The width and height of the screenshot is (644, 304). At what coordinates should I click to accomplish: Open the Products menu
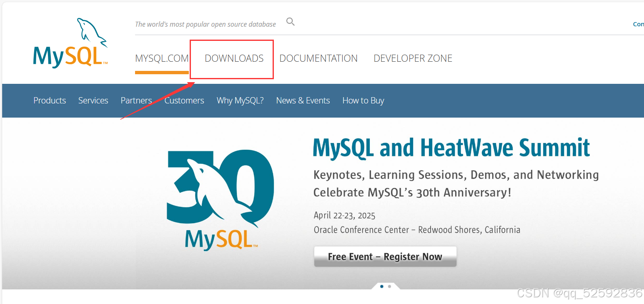(x=50, y=100)
